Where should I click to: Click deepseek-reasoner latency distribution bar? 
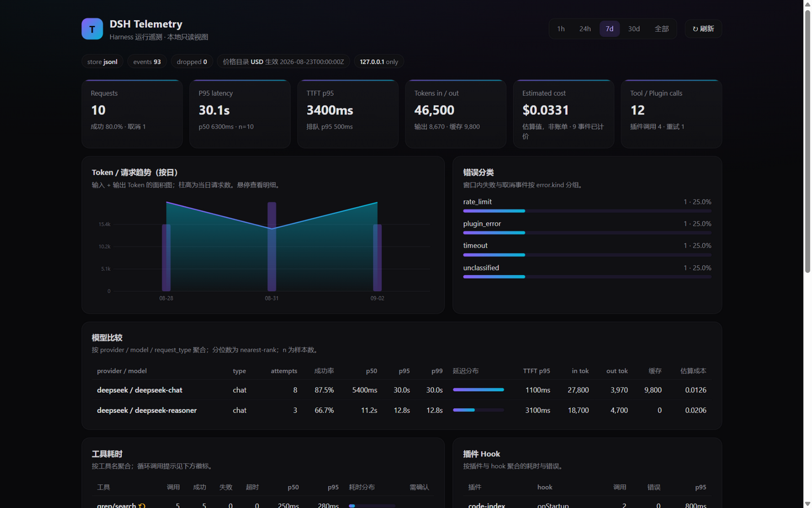478,410
